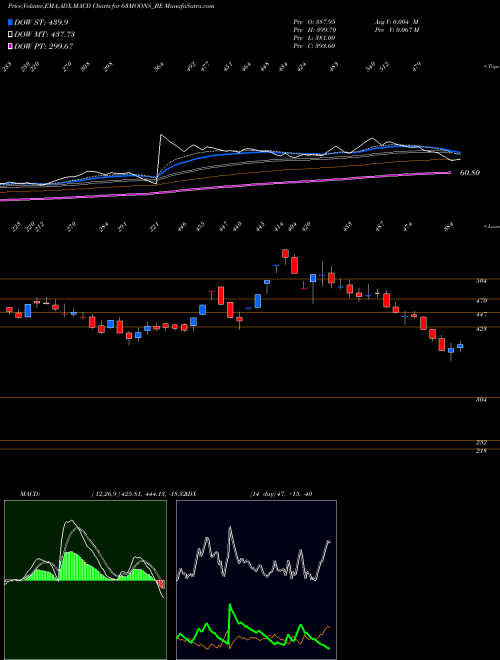Click the 'Pre C: 393.60' close value
The width and height of the screenshot is (500, 660).
point(314,46)
